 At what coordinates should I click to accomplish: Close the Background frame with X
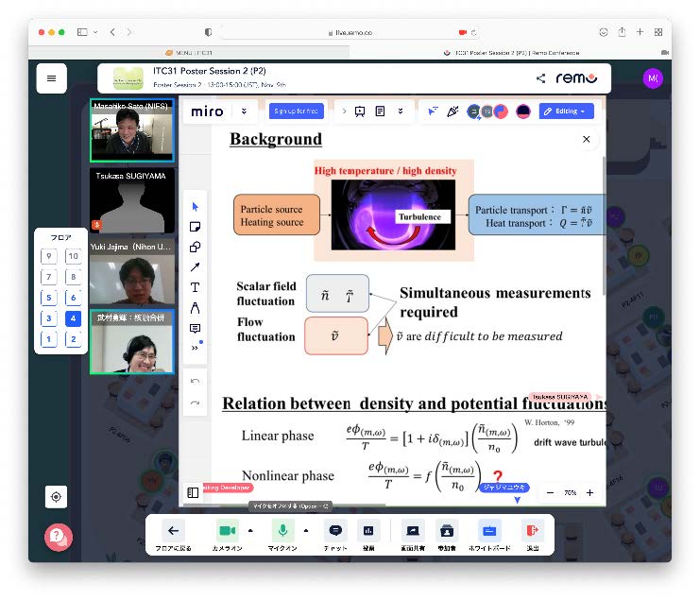[586, 139]
